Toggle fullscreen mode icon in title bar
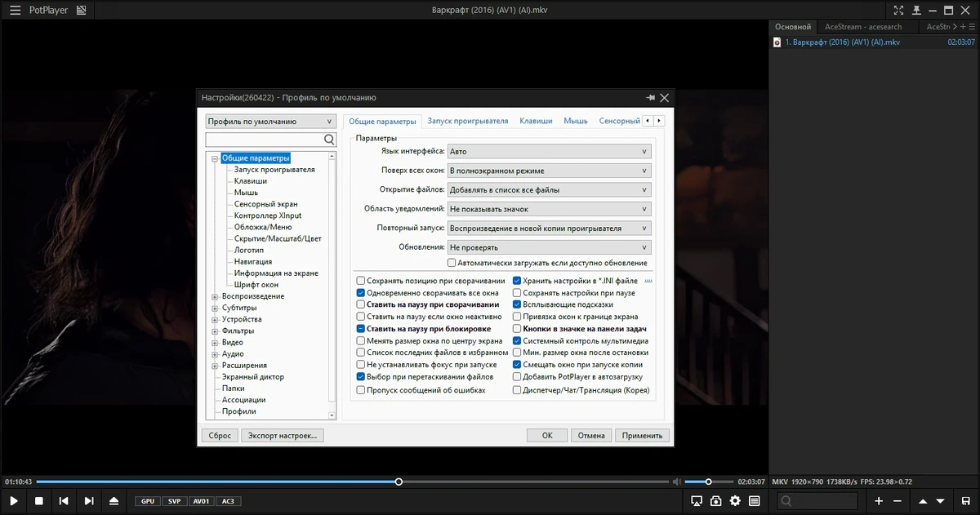The width and height of the screenshot is (980, 515). tap(898, 11)
